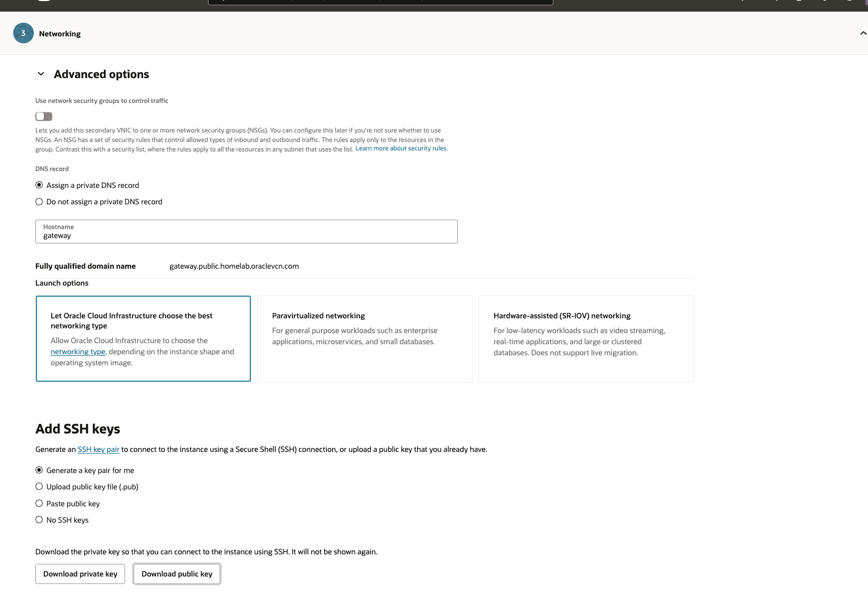Open the SSH key pair link
This screenshot has height=604, width=868.
tap(98, 450)
